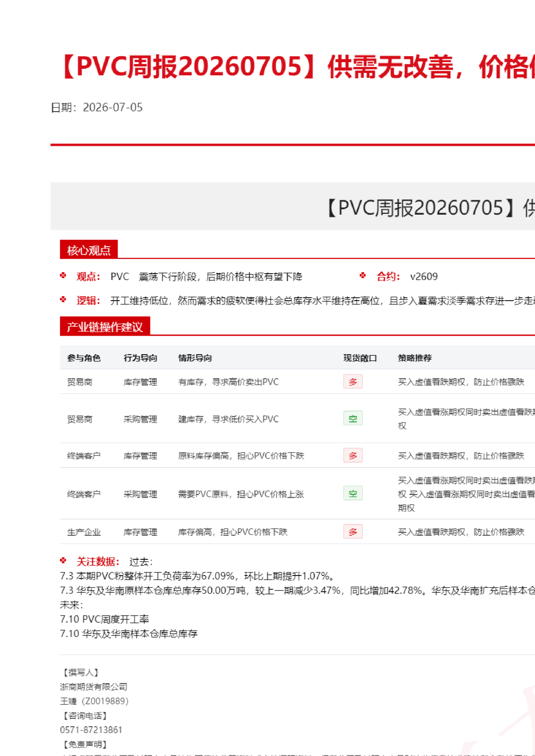535x756 pixels.
Task: Click author name 王婕 (Z0019889)
Action: (x=94, y=701)
